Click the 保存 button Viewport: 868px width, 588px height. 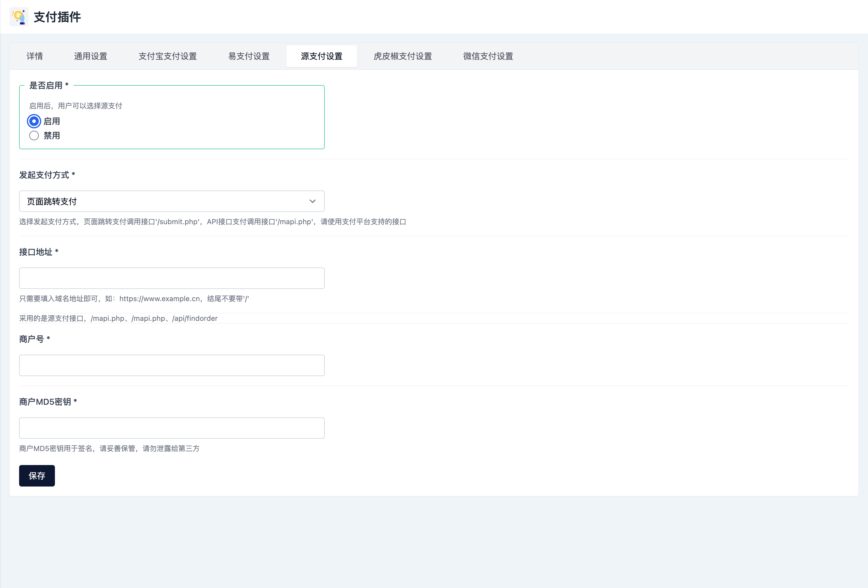(37, 475)
